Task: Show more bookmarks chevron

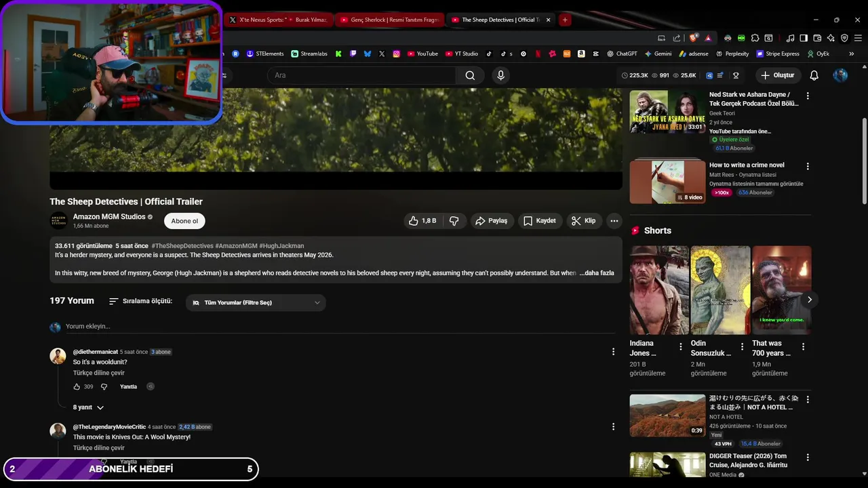Action: pos(851,54)
